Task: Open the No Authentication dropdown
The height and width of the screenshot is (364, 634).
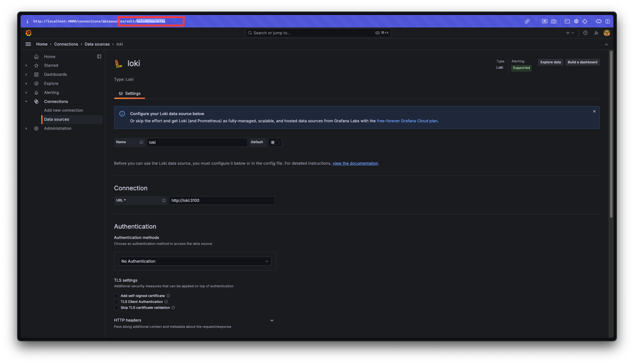Action: coord(195,261)
